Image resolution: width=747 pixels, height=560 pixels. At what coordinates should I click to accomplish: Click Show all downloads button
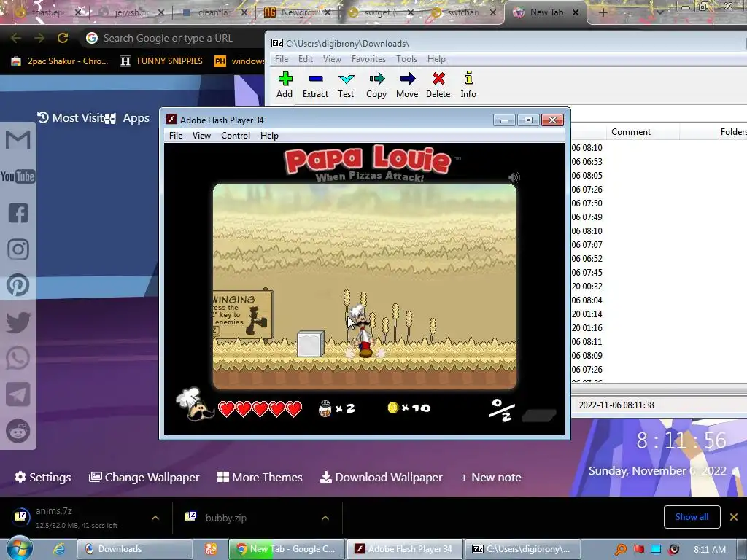[x=692, y=517]
